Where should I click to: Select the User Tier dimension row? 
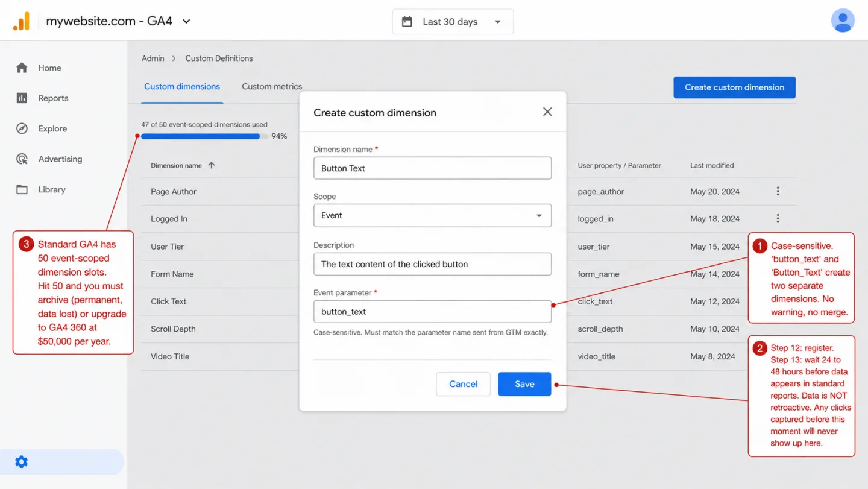coord(468,247)
